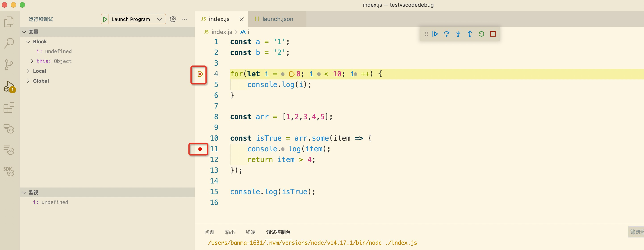Close the index.js editor tab
This screenshot has width=644, height=250.
pos(242,19)
